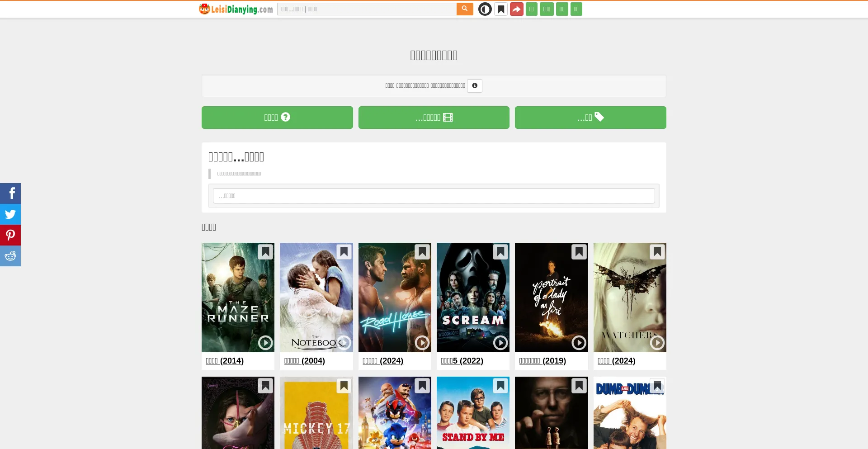Viewport: 868px width, 449px height.
Task: Click the LeisiDianying.com logo
Action: pyautogui.click(x=236, y=9)
